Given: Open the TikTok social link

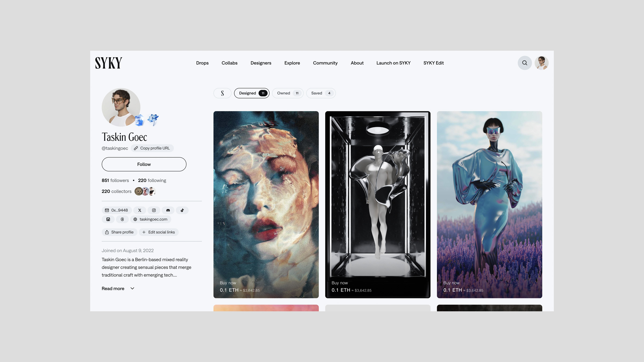Looking at the screenshot, I should (x=182, y=210).
